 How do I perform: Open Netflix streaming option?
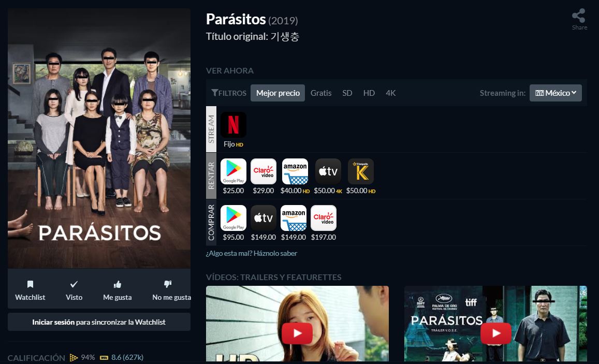click(233, 124)
